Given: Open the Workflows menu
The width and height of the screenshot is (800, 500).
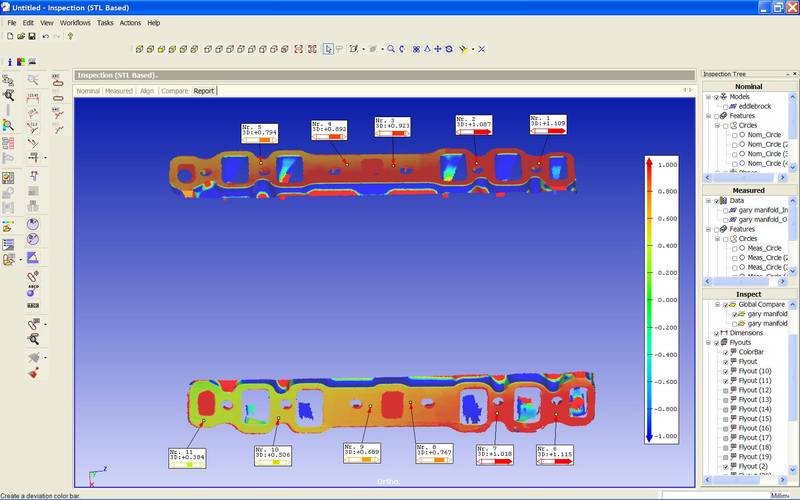Looking at the screenshot, I should click(75, 22).
